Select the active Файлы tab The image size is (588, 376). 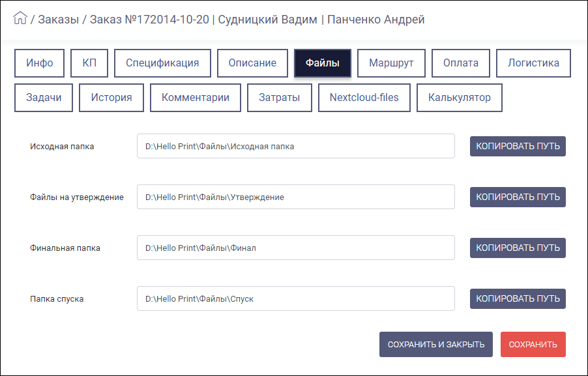point(323,63)
